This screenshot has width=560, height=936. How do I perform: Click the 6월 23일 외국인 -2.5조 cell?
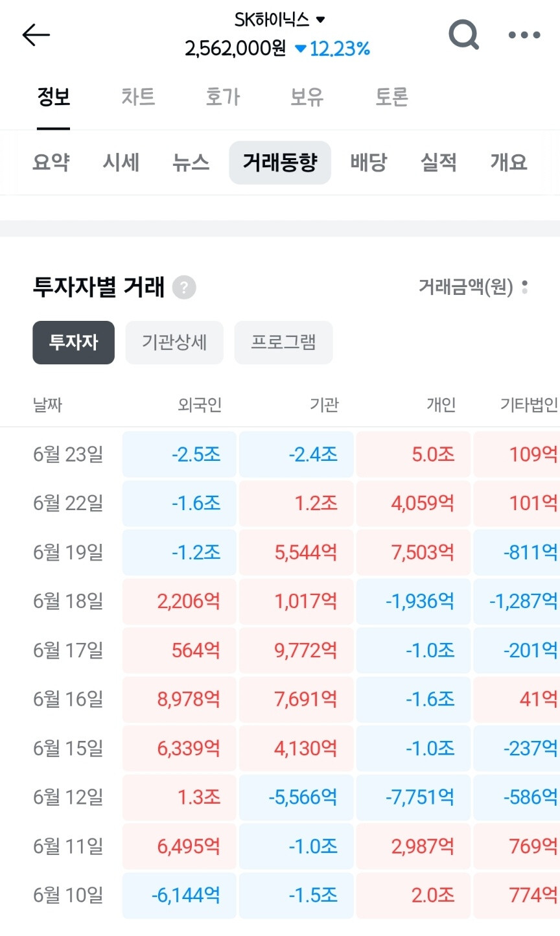click(x=180, y=454)
